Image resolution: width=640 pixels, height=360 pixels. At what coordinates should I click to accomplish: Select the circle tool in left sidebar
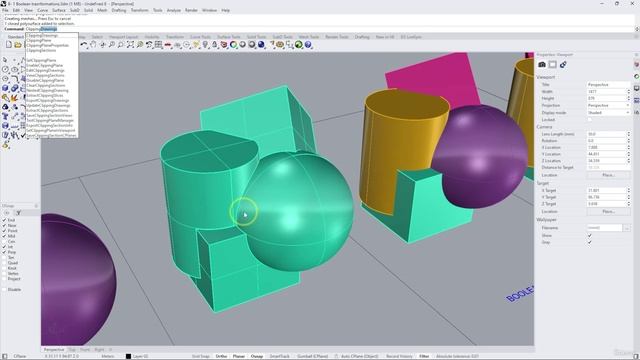click(5, 69)
